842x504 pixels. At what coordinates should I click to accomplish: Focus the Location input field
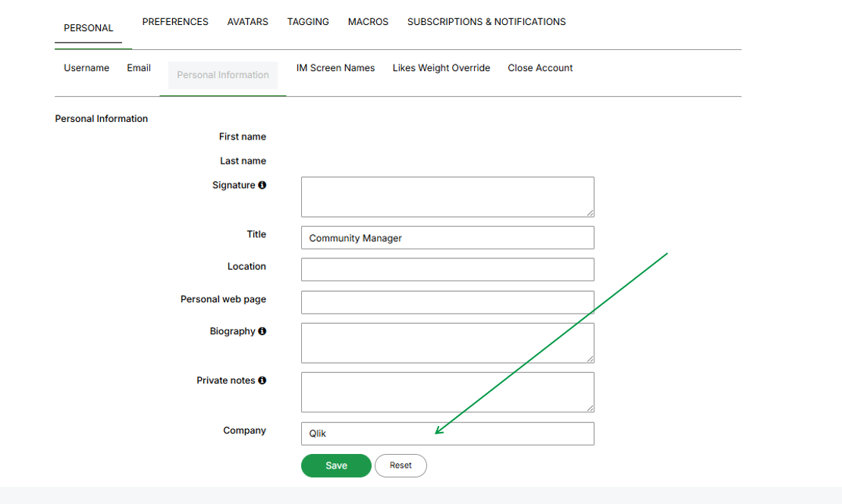point(448,270)
